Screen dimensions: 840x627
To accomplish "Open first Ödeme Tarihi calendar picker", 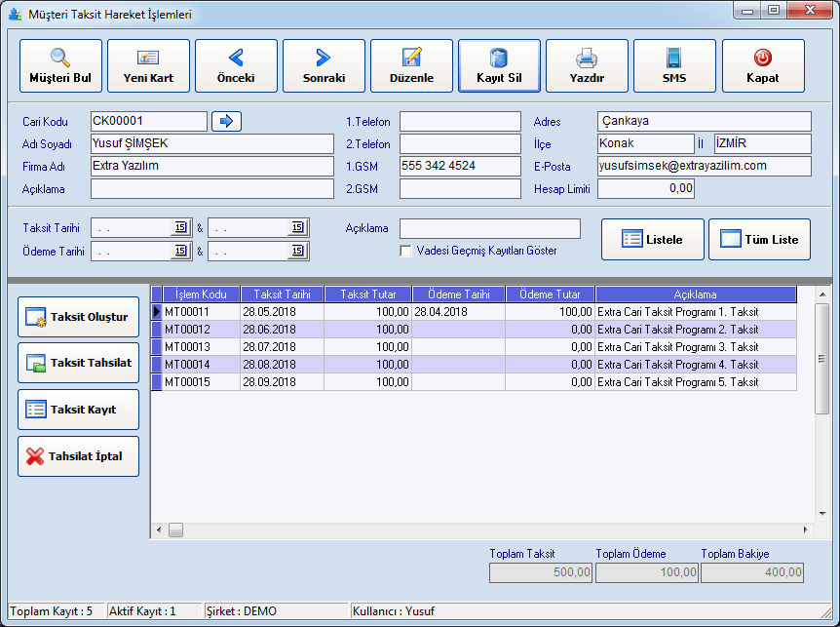I will 181,251.
